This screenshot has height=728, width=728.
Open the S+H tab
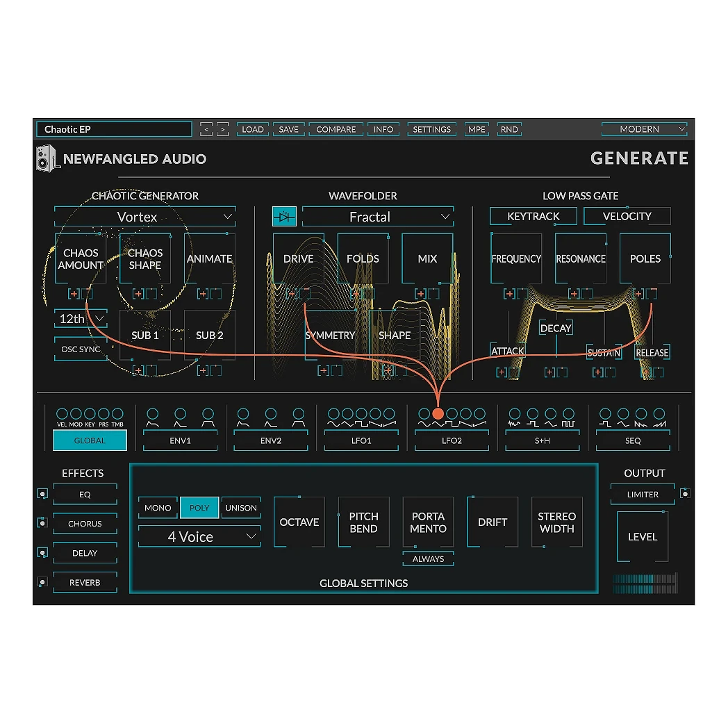pyautogui.click(x=543, y=440)
